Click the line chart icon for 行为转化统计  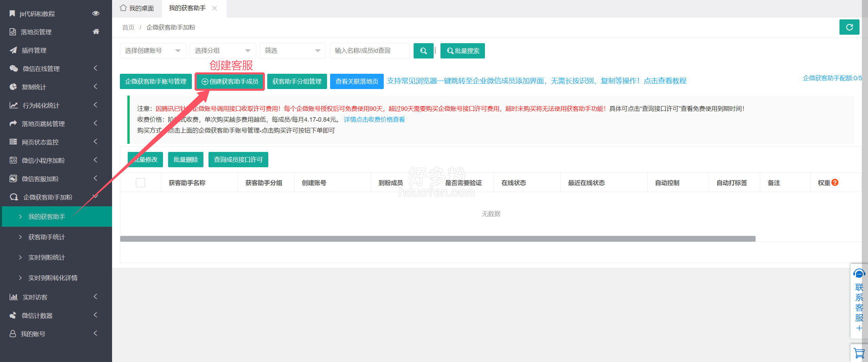[14, 105]
